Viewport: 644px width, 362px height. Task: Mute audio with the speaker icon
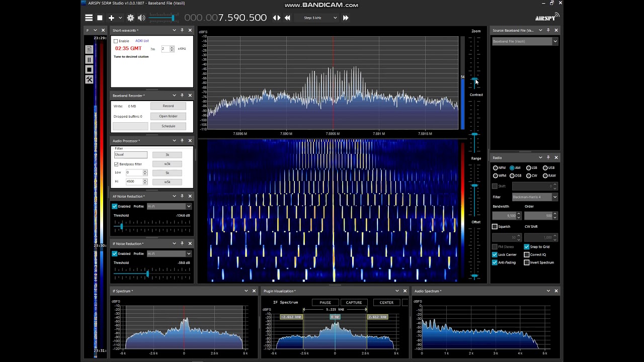141,18
